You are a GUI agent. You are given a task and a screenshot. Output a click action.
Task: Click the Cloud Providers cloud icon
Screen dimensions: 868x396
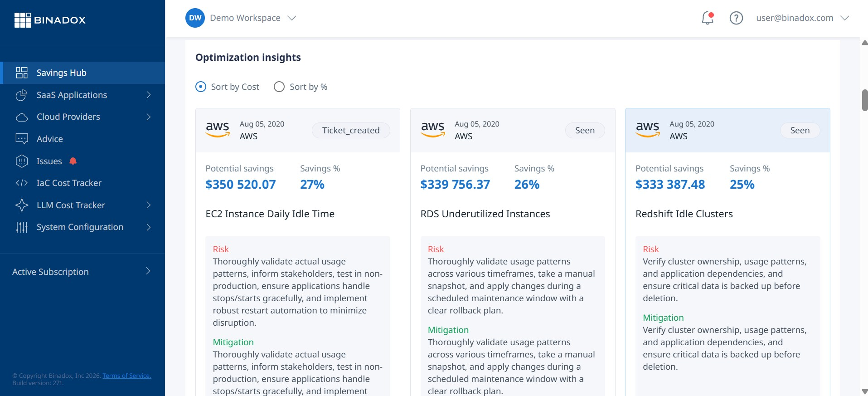click(22, 117)
